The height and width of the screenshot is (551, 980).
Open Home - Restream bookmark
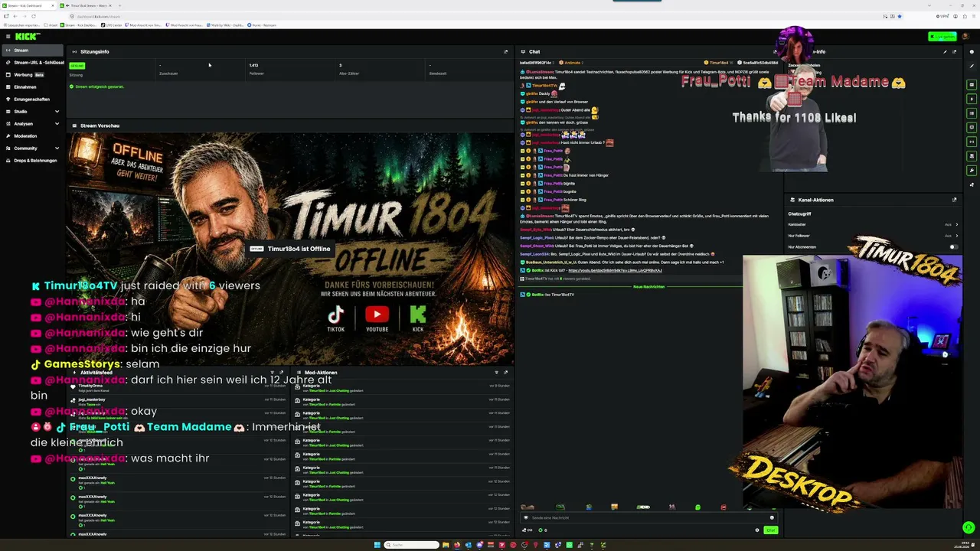[x=261, y=25]
